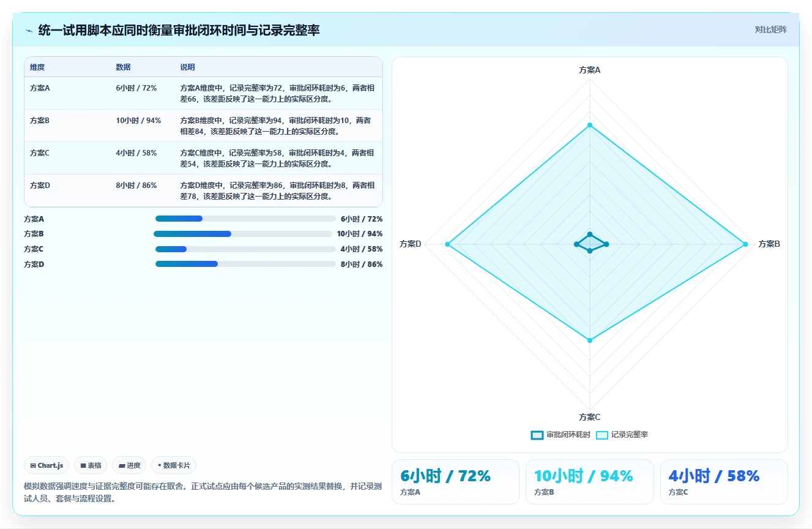Click progress value 10小时 / 94% beside bar
The height and width of the screenshot is (529, 812).
360,234
